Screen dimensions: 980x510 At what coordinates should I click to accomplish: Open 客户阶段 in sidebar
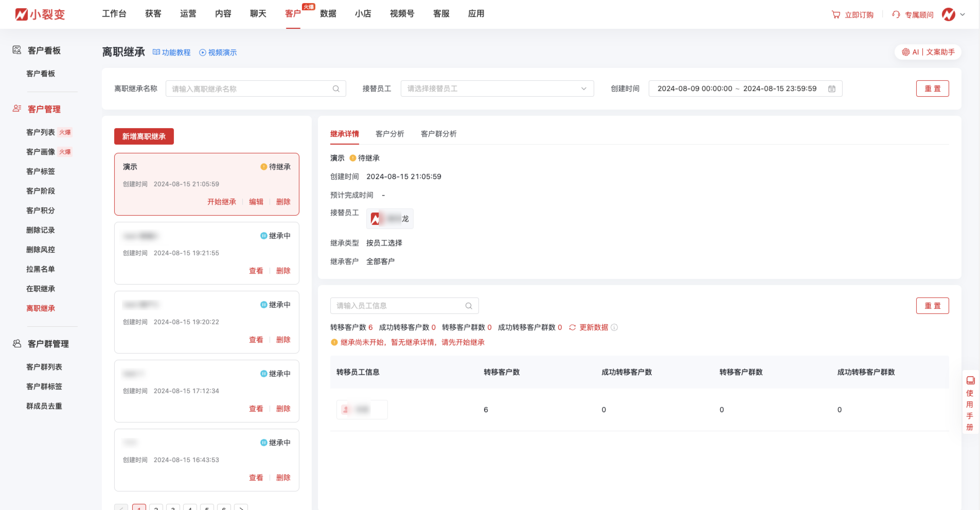pos(41,191)
